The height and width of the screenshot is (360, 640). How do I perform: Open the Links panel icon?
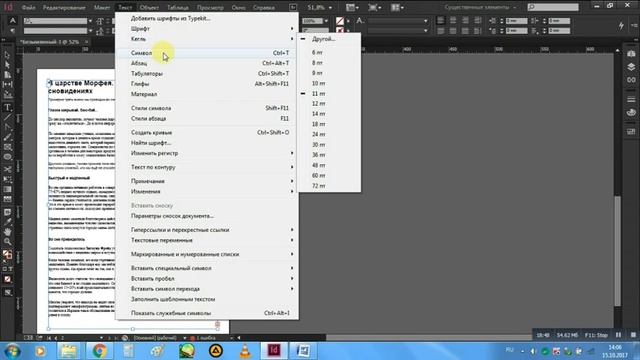pyautogui.click(x=631, y=80)
